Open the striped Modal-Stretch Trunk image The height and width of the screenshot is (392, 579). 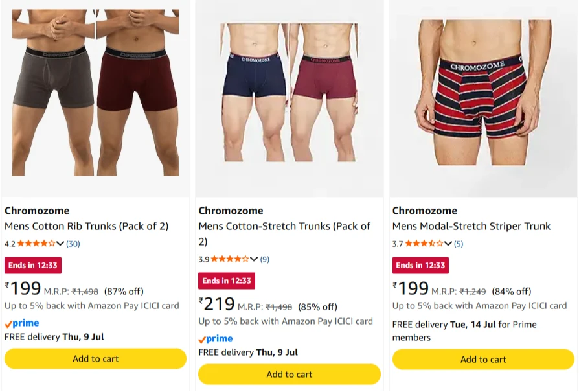[483, 93]
